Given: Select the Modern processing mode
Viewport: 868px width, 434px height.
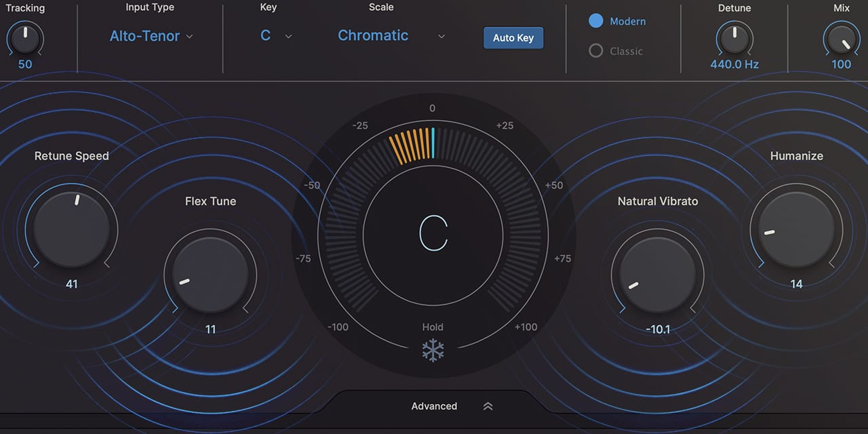Looking at the screenshot, I should coord(596,21).
